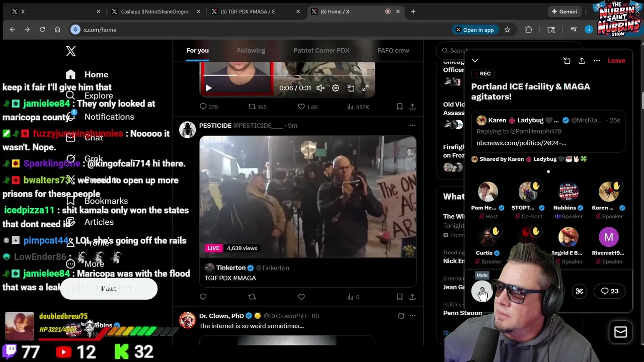This screenshot has height=362, width=644.
Task: Select the Riverrat19 speaker avatar
Action: [609, 237]
